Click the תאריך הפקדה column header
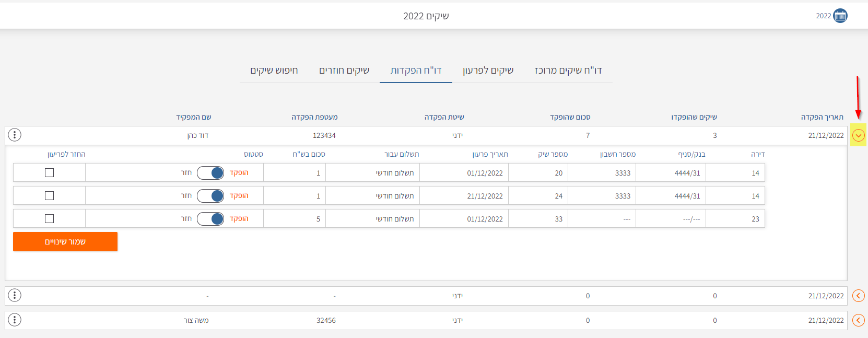The width and height of the screenshot is (868, 338). [x=822, y=117]
